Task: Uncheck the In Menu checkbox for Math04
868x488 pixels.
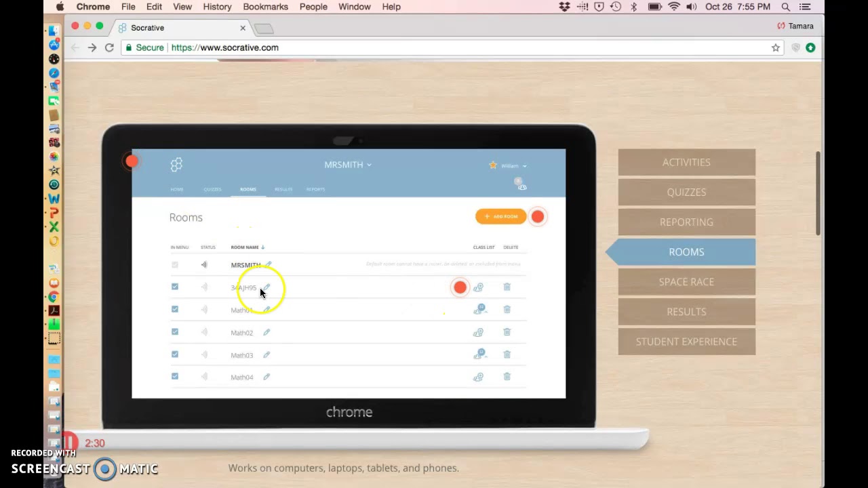Action: tap(175, 376)
